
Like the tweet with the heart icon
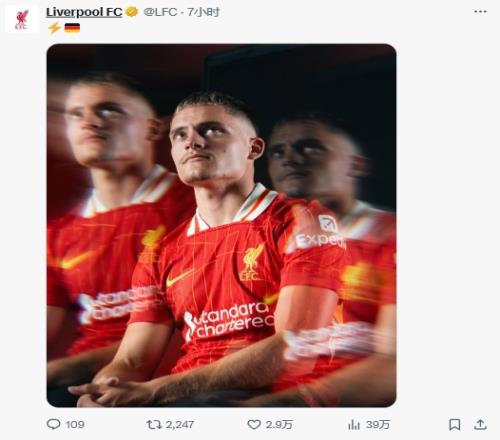pyautogui.click(x=254, y=425)
